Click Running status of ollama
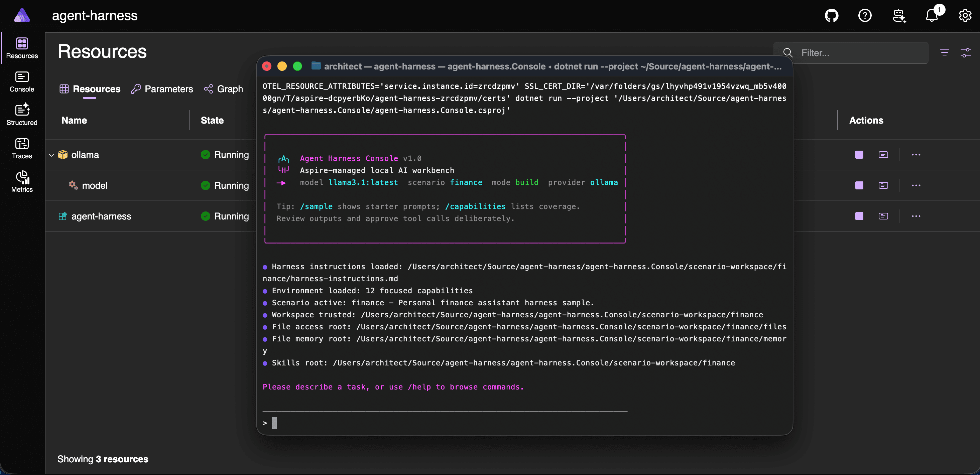The image size is (980, 475). (225, 155)
